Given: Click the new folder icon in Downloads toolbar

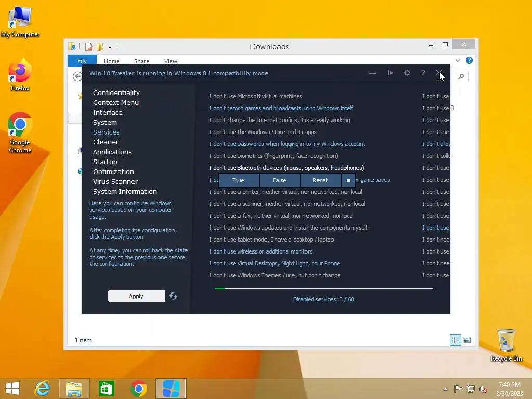Looking at the screenshot, I should 100,46.
